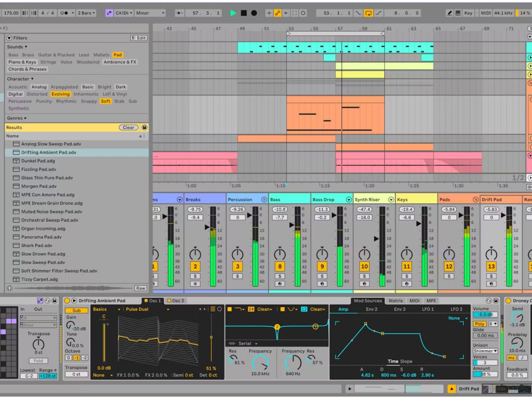The image size is (532, 399).
Task: Click the Keys track volume fader handle
Action: (x=418, y=224)
